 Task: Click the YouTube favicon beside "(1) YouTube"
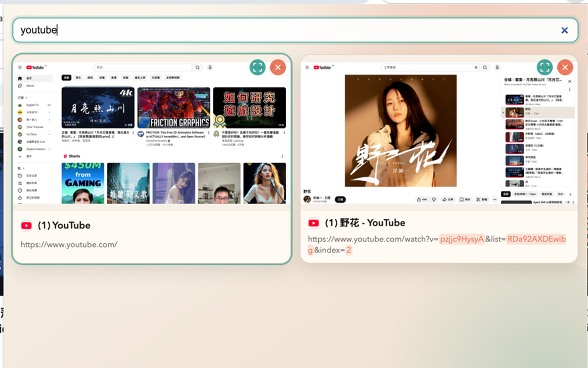(x=27, y=225)
